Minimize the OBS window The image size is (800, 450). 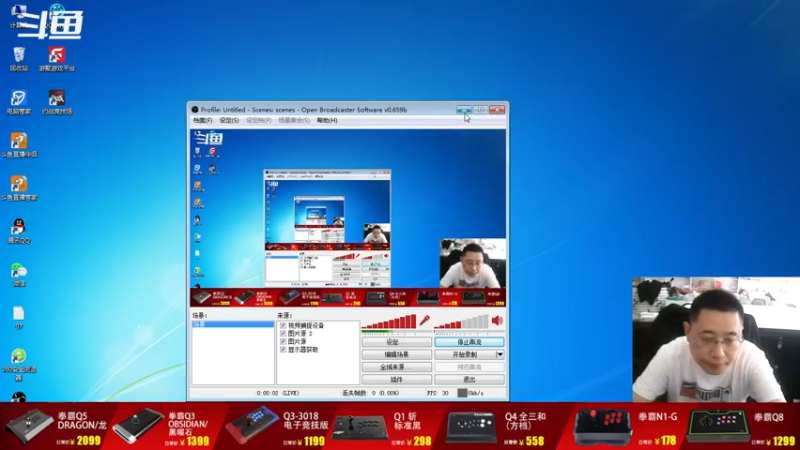coord(464,109)
